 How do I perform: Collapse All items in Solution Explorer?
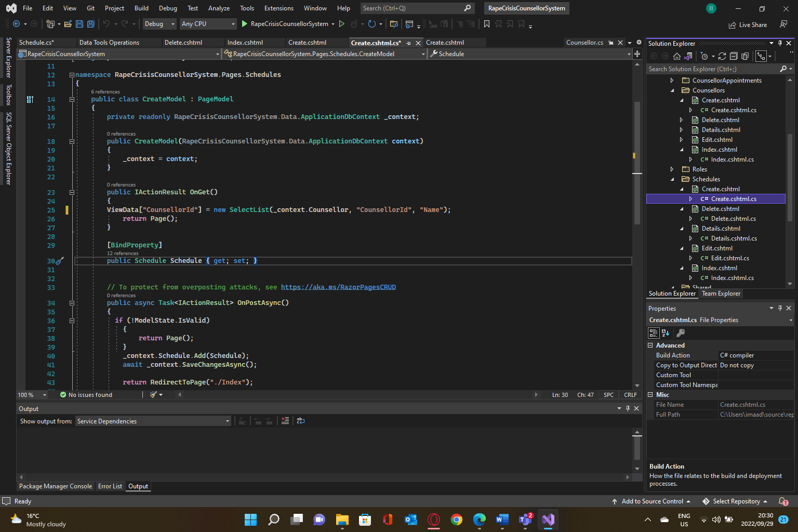point(734,56)
